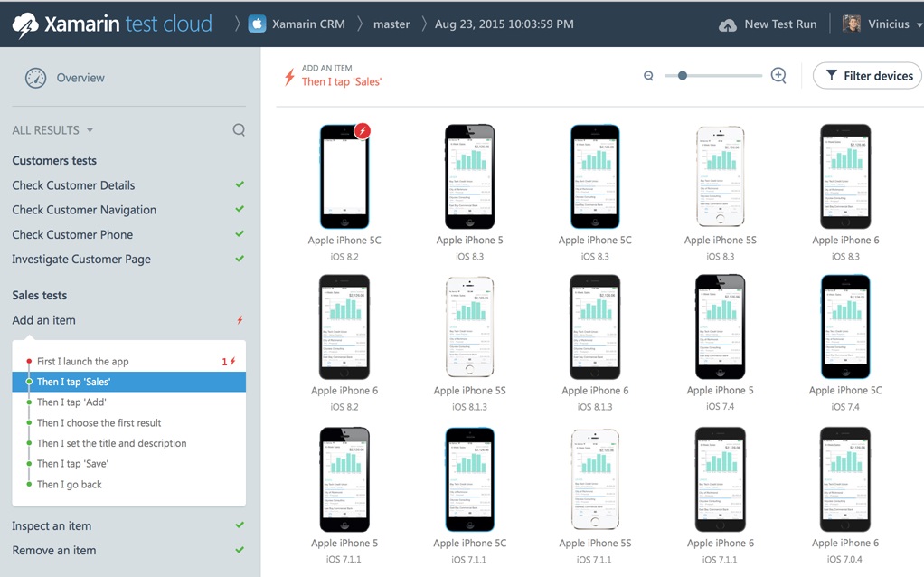This screenshot has width=924, height=577.
Task: Open the Apple iPhone 5S iOS 8.3 screenshot
Action: (720, 176)
